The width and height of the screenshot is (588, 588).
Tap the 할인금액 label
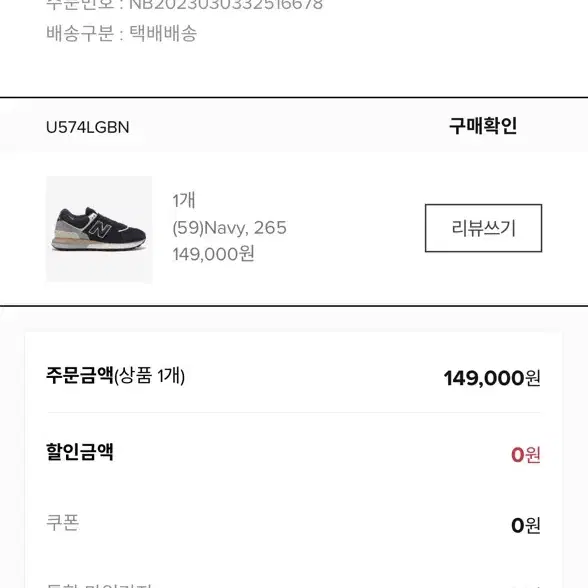(x=80, y=452)
